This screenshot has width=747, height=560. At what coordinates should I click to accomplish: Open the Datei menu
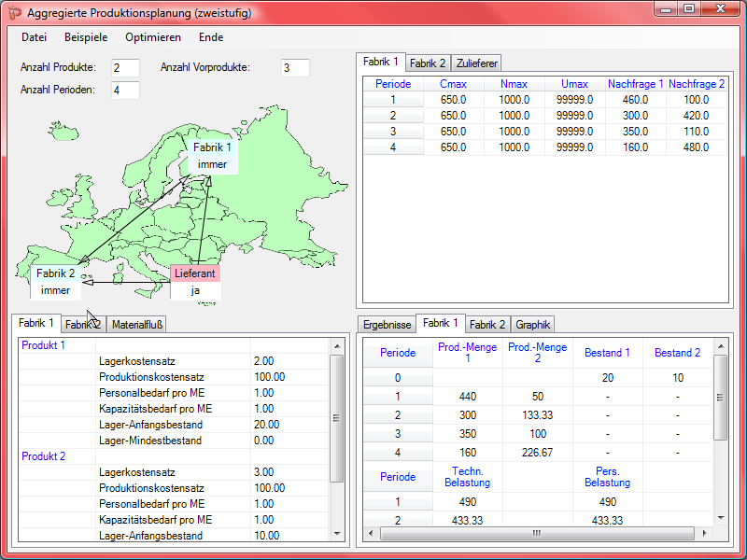click(x=34, y=37)
